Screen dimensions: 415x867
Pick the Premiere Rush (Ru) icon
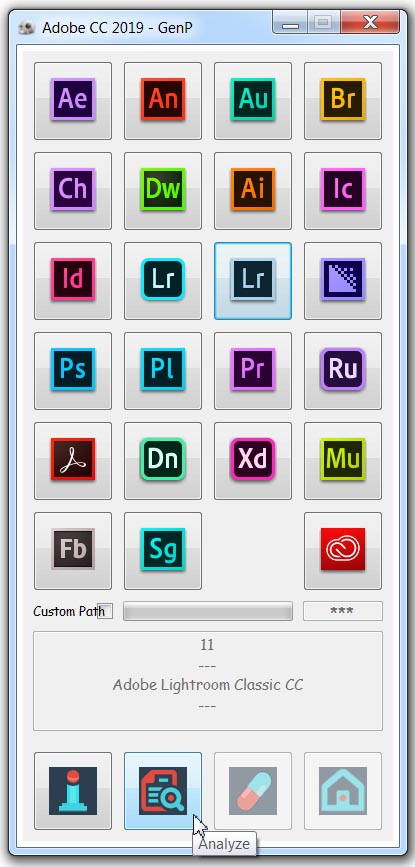[x=343, y=371]
